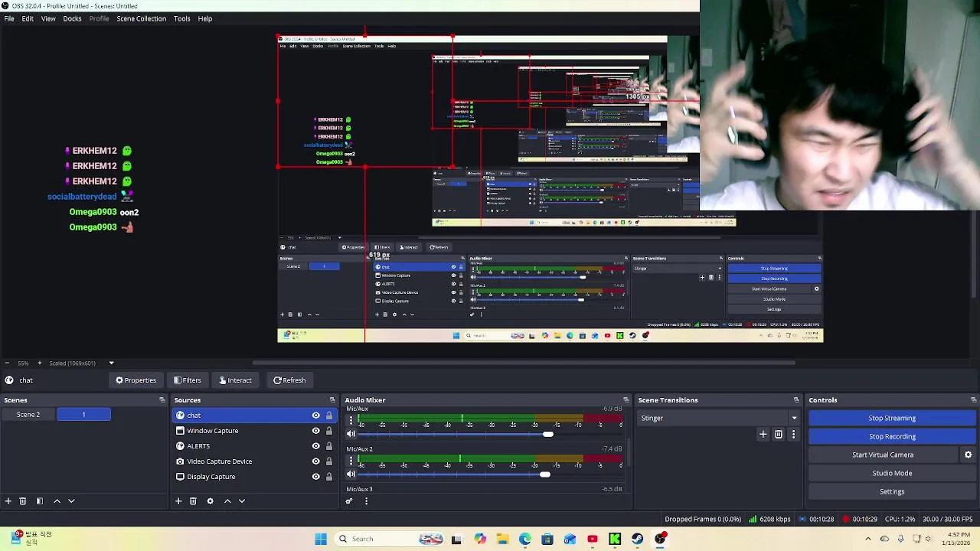980x551 pixels.
Task: Show hidden system tray icons
Action: coord(867,539)
